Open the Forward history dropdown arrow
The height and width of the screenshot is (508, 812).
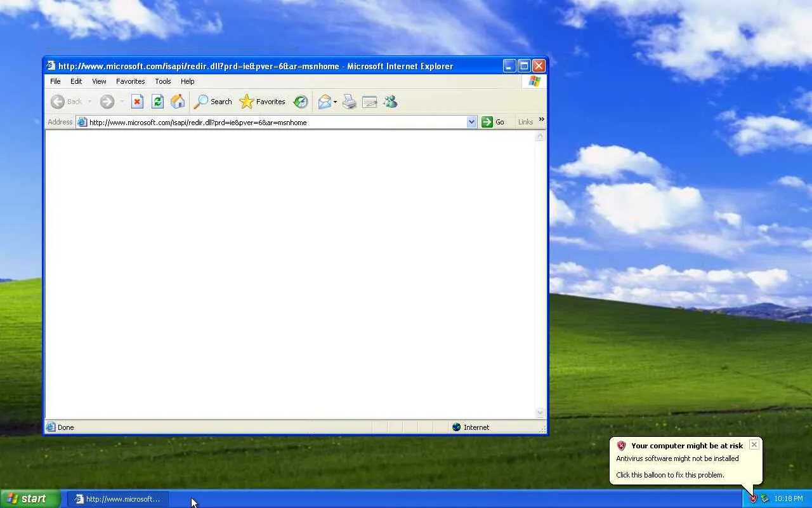(122, 102)
